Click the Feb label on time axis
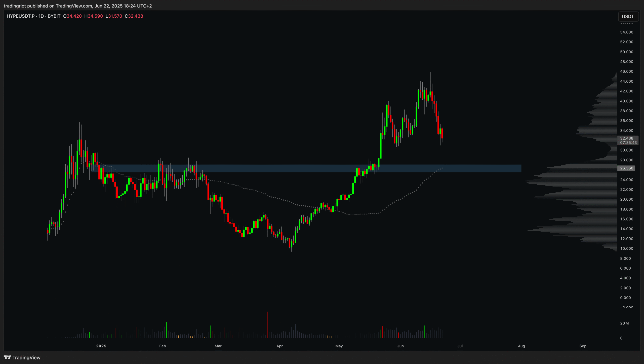The height and width of the screenshot is (364, 644). (163, 346)
